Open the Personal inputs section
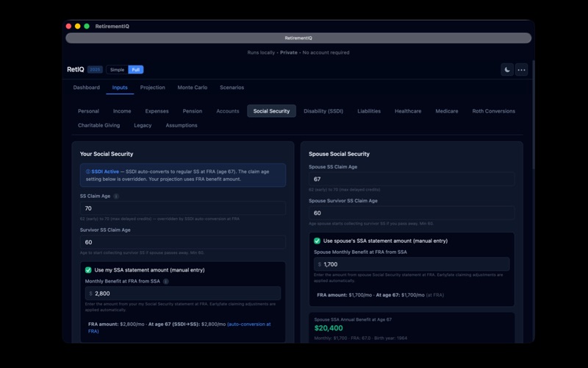This screenshot has height=368, width=588. coord(88,111)
